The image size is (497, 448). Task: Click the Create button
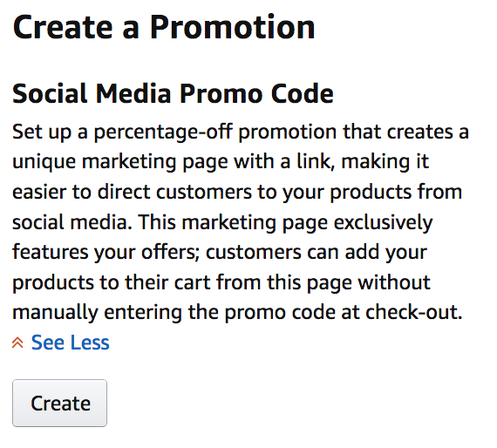59,403
